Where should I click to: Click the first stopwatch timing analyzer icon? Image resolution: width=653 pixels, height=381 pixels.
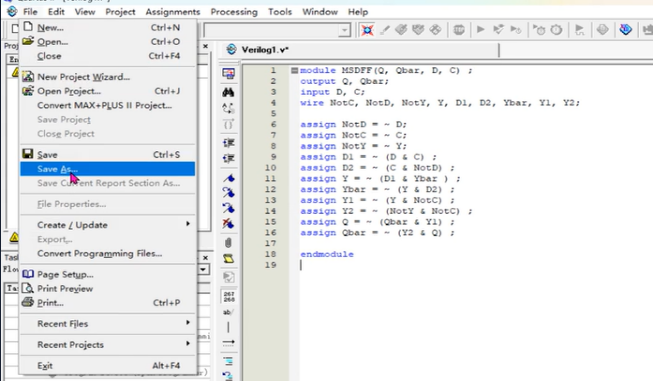click(x=539, y=30)
